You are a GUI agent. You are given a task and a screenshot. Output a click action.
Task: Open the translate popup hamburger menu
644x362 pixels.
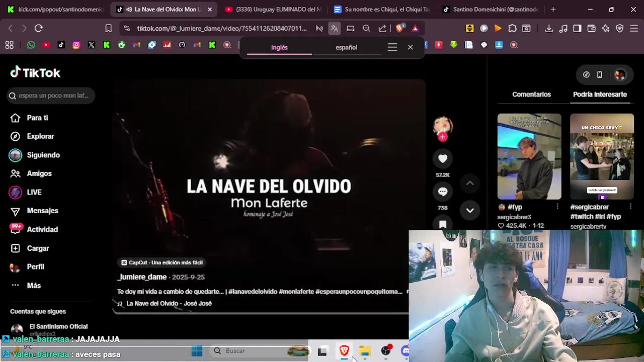click(x=392, y=47)
